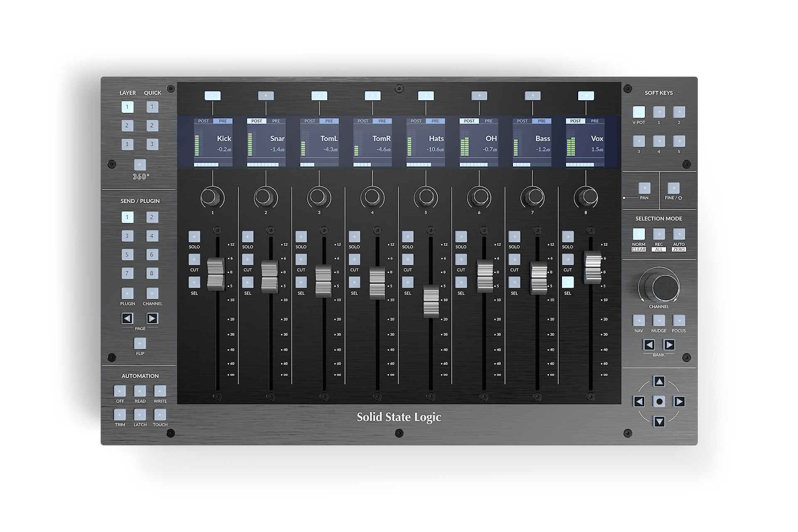Click V-Pot knob 5
The height and width of the screenshot is (532, 798).
pos(426,197)
